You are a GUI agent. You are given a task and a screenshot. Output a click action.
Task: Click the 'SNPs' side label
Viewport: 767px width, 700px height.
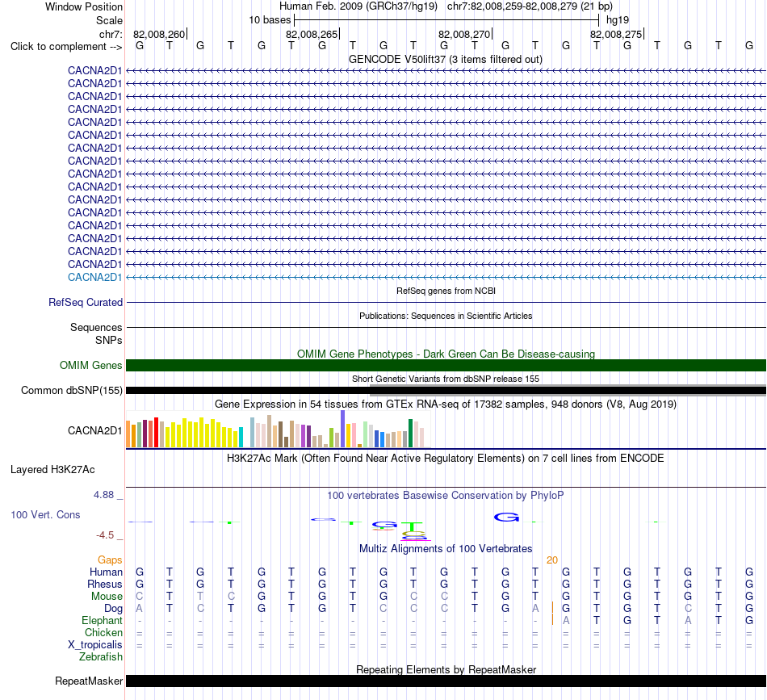tap(109, 340)
